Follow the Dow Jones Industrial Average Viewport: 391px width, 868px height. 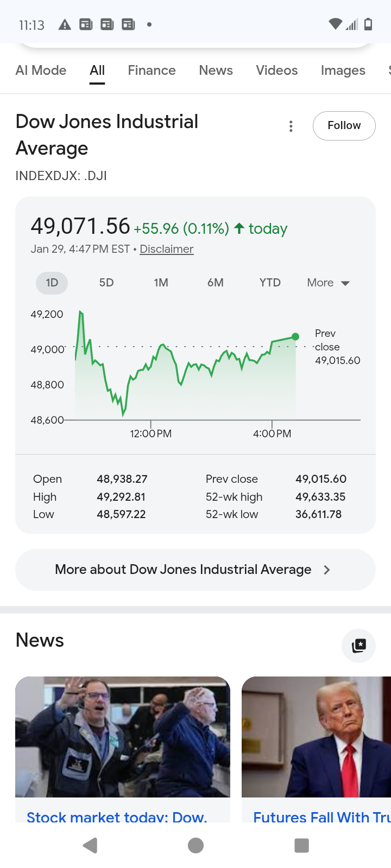[344, 125]
